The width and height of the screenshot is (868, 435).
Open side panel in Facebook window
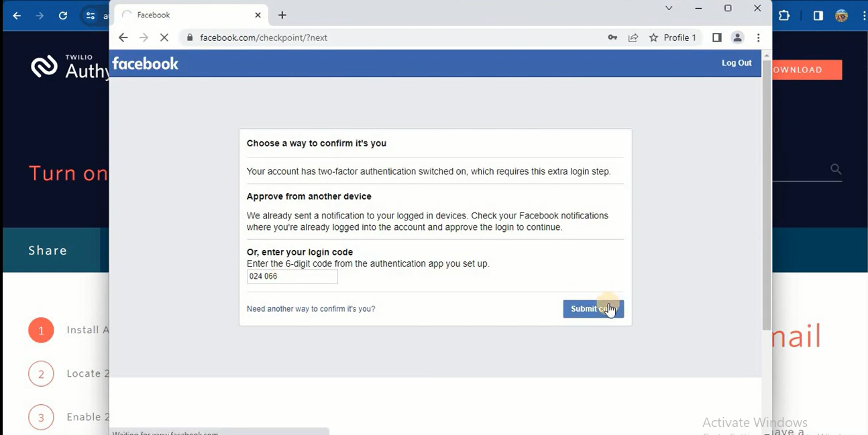(716, 38)
